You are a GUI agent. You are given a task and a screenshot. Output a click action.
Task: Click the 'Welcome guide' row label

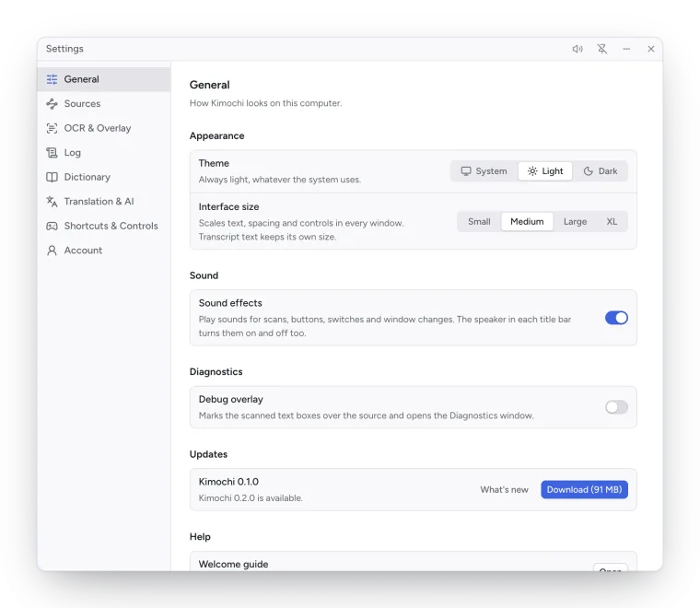(x=233, y=565)
